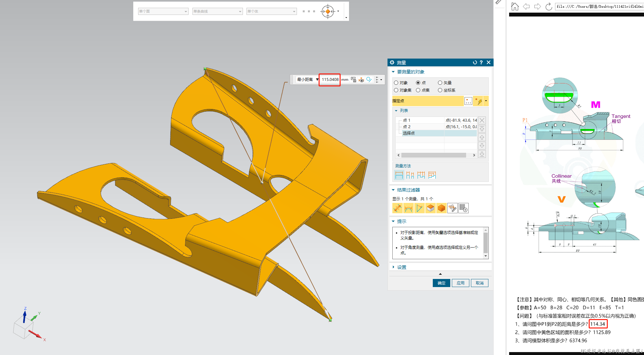This screenshot has height=355, width=644.
Task: Collapse the 列表 section
Action: click(396, 111)
